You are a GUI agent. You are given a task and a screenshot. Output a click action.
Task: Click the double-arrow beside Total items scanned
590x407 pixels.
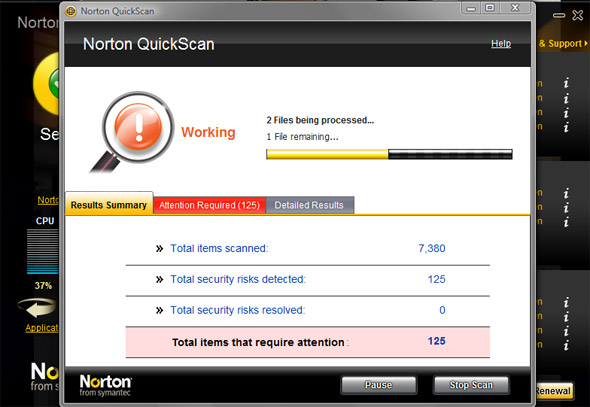tap(160, 249)
